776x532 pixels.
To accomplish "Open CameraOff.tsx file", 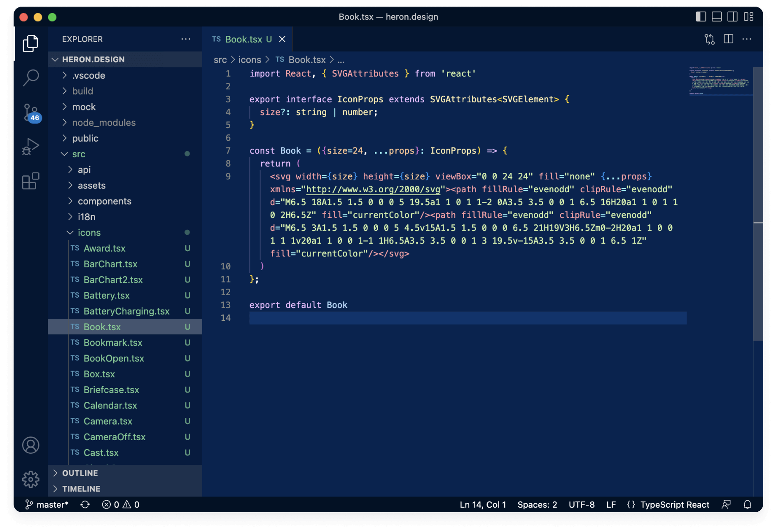I will (125, 437).
